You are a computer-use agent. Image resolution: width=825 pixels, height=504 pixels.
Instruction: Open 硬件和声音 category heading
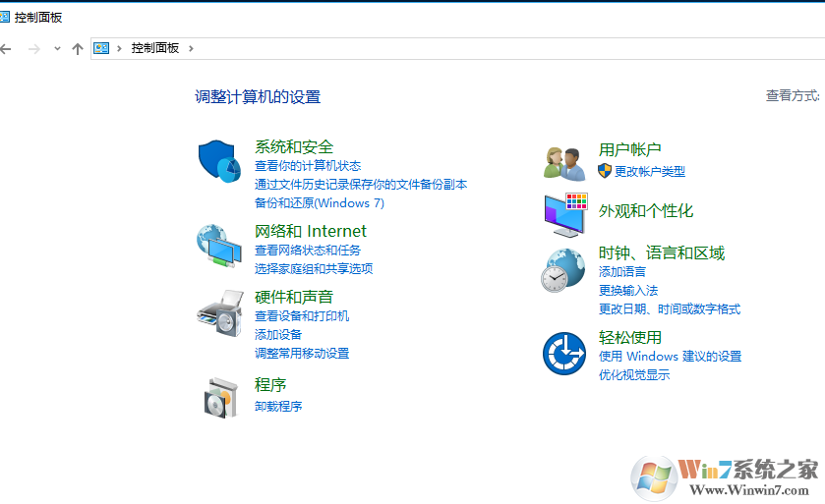[294, 297]
